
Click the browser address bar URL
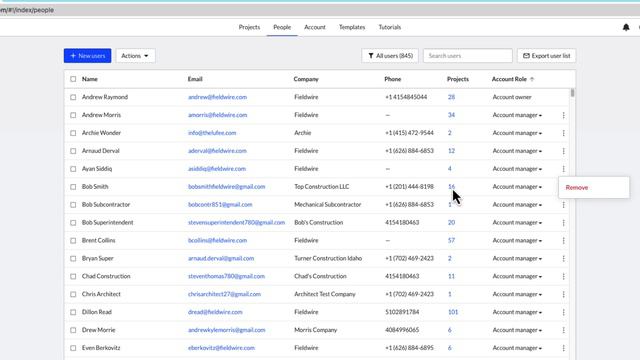[27, 10]
